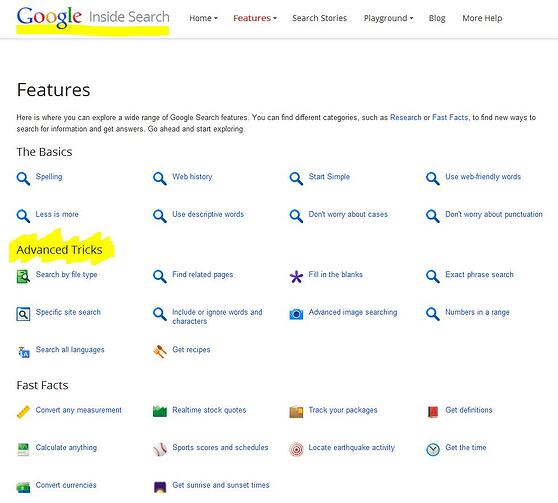
Task: Click the spoon and fork icon for Get recipes
Action: (x=159, y=351)
